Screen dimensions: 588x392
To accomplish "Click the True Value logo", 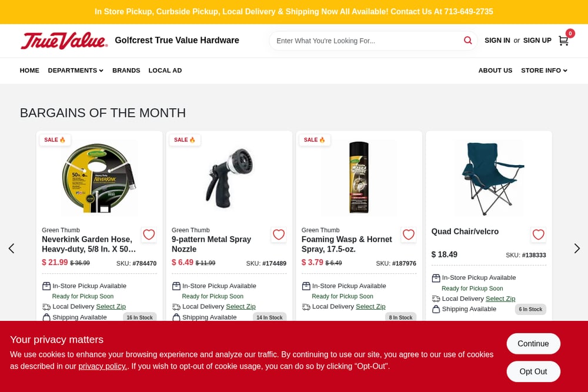I will [64, 41].
